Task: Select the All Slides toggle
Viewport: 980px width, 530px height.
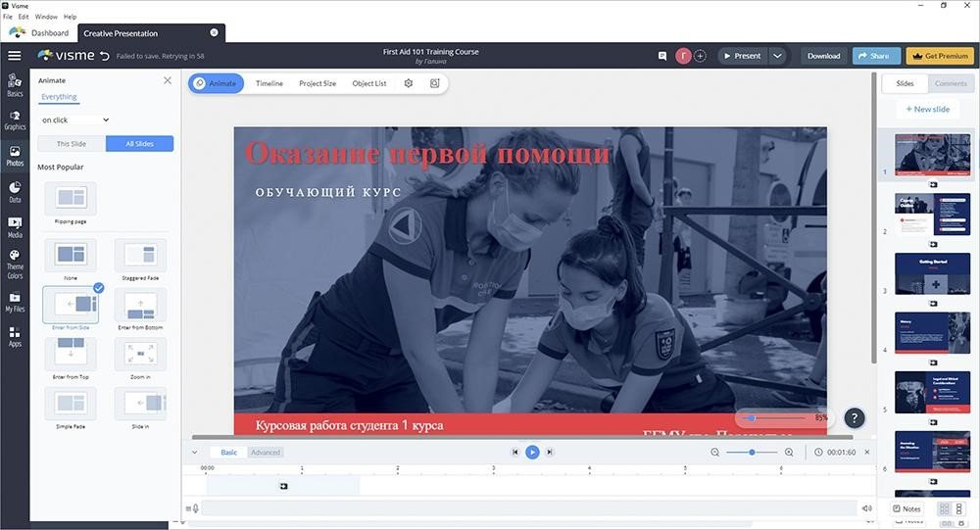Action: (139, 144)
